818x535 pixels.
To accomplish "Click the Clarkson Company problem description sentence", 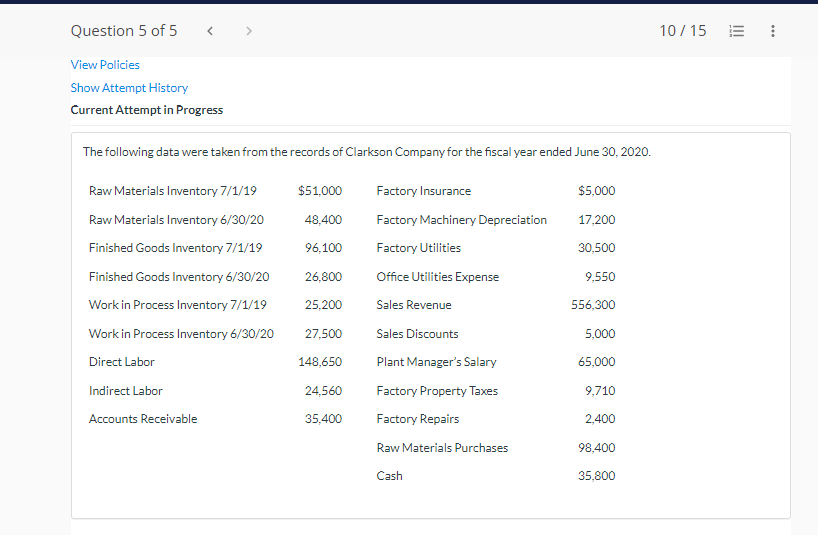I will coord(366,152).
